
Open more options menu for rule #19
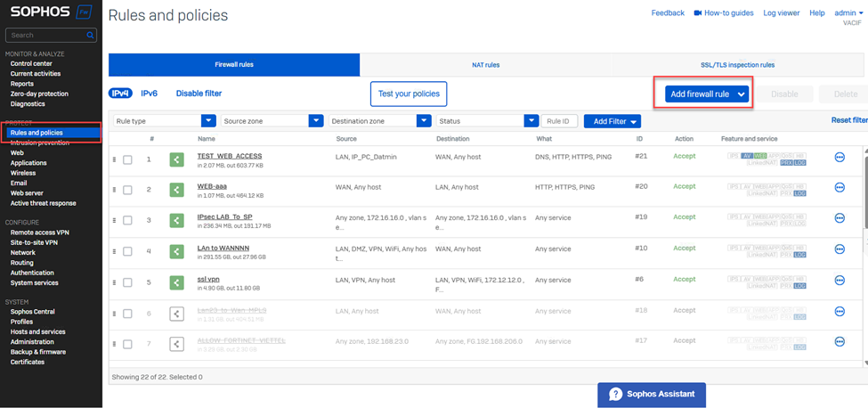coord(840,220)
